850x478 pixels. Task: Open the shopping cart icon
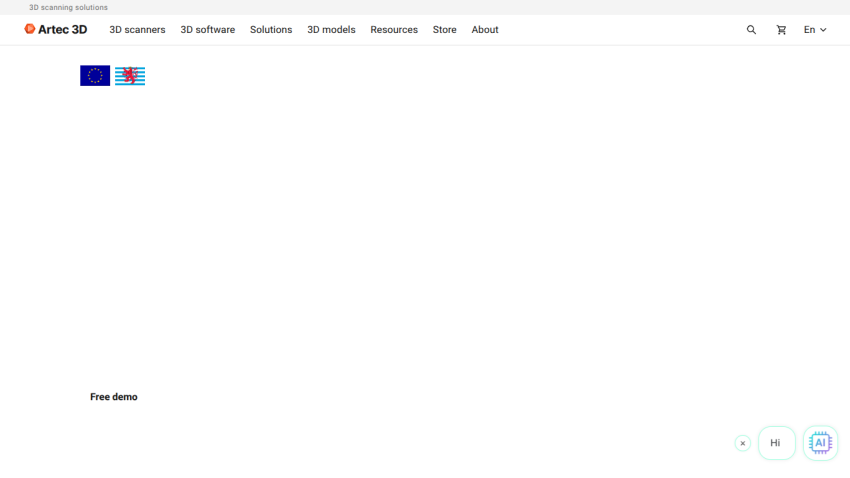tap(781, 30)
